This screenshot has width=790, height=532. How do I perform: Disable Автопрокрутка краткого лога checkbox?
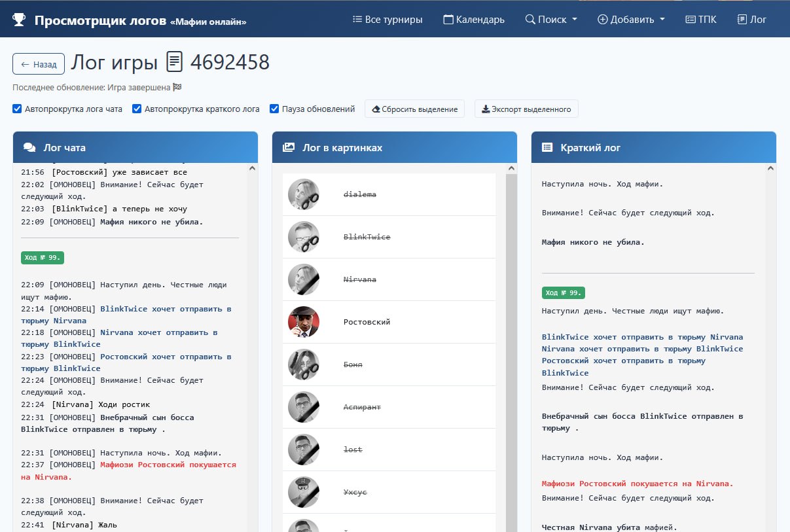click(137, 109)
